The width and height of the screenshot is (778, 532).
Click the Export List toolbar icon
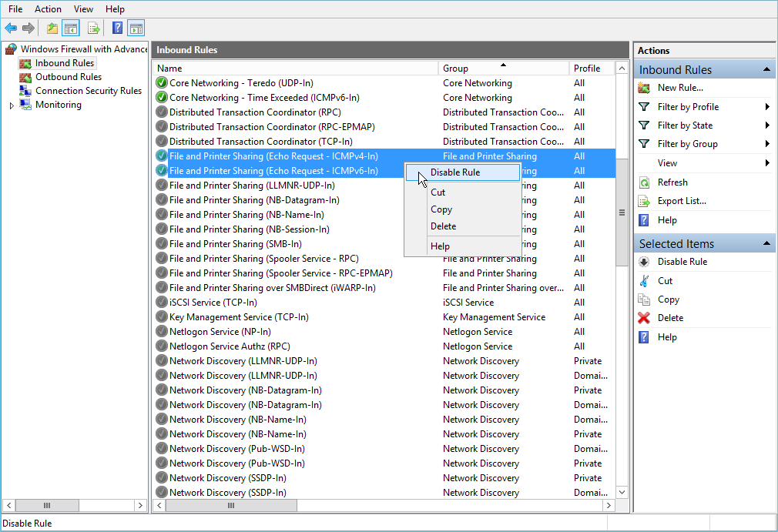(x=93, y=28)
